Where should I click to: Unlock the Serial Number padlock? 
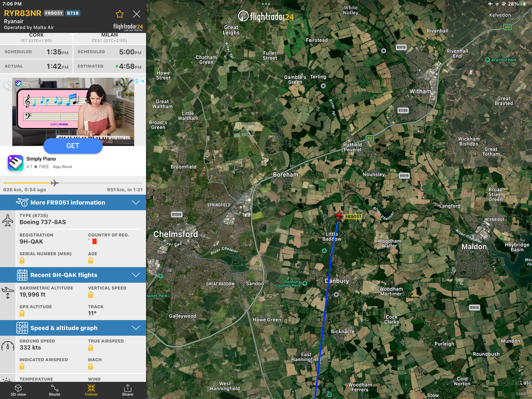click(x=22, y=260)
